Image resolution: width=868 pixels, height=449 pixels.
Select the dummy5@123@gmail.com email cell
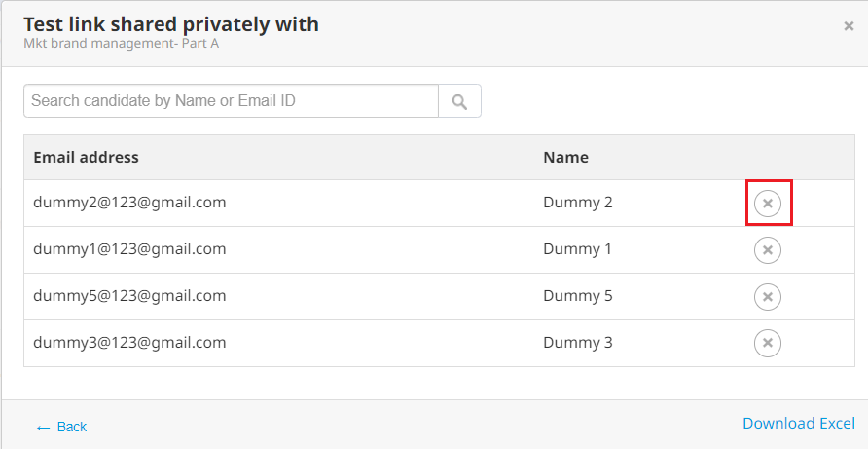click(129, 295)
